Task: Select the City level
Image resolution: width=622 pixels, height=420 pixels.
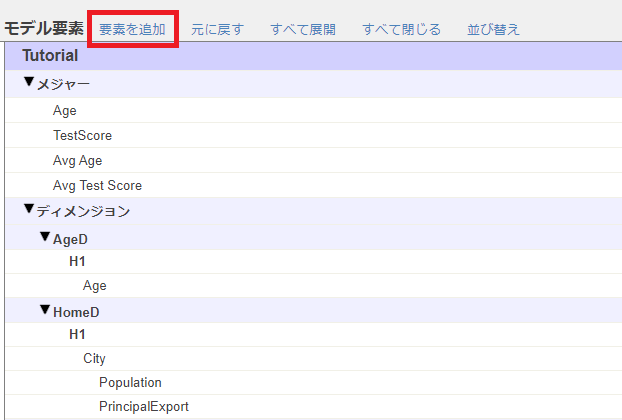Action: 94,358
